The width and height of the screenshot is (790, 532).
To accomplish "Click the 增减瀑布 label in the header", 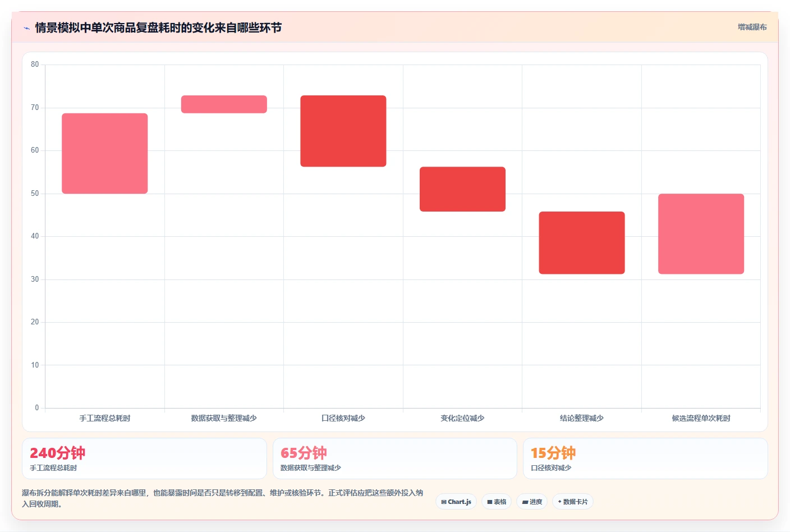I will [752, 27].
